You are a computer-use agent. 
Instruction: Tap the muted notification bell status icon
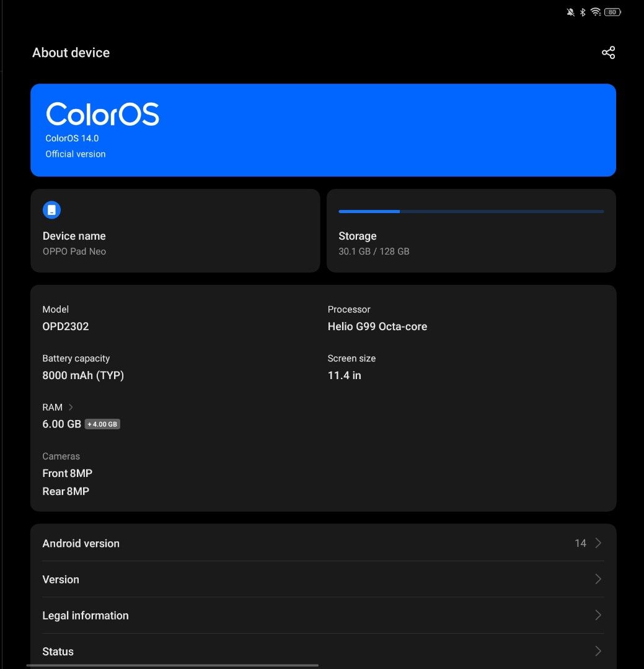[x=570, y=12]
